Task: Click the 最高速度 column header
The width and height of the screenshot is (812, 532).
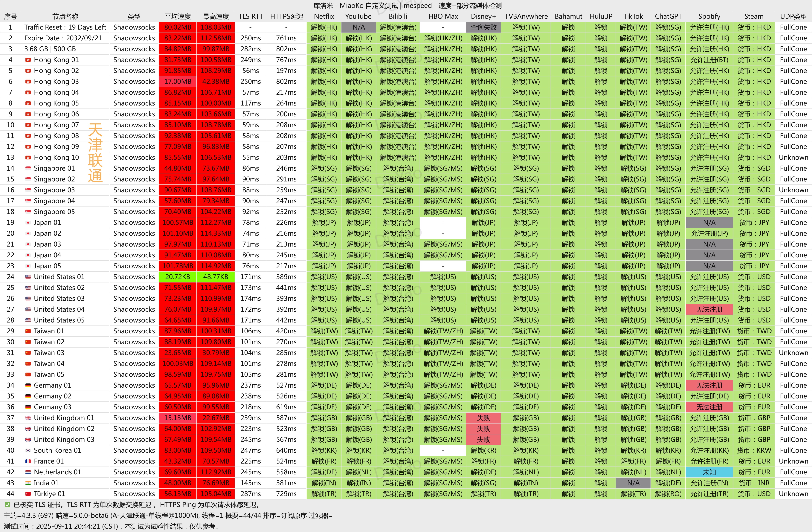Action: coord(216,16)
